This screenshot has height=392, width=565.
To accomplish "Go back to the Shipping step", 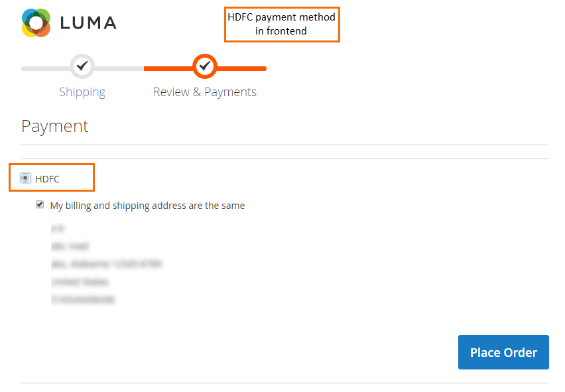I will (82, 92).
